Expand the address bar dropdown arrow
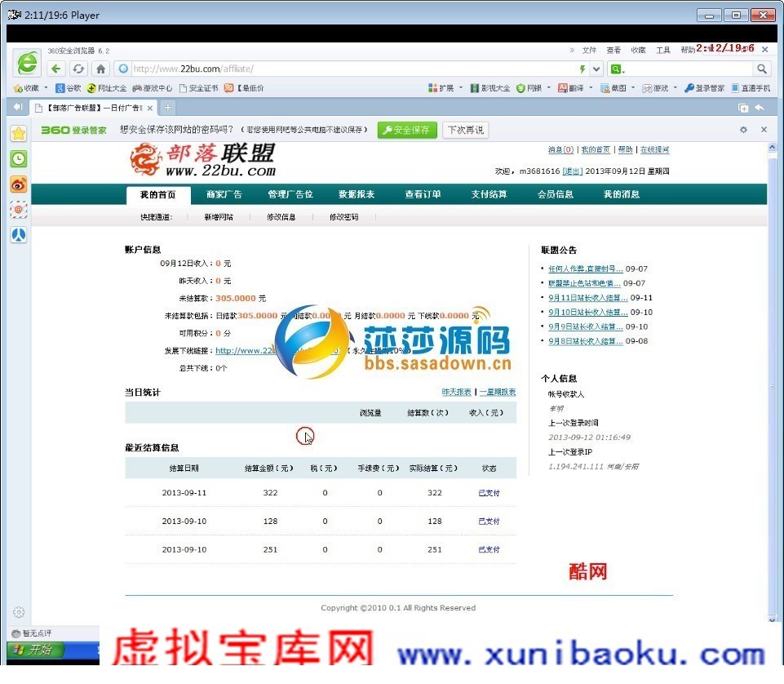Image resolution: width=784 pixels, height=684 pixels. pyautogui.click(x=596, y=69)
